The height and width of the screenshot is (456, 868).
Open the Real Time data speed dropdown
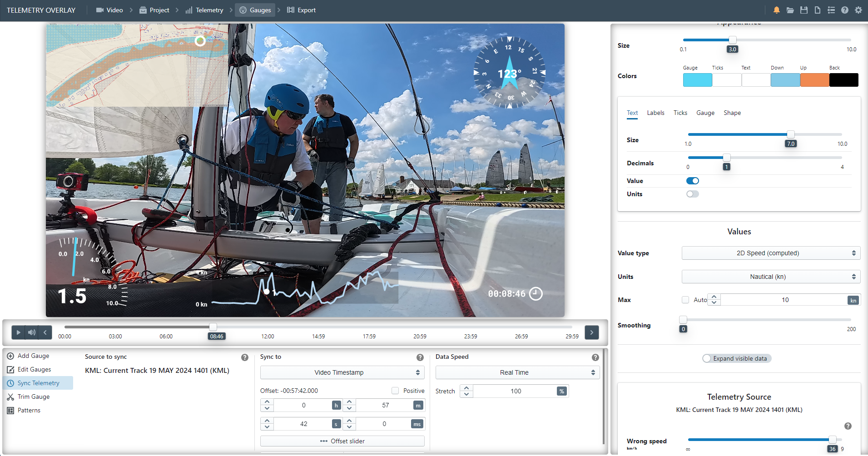click(x=517, y=372)
